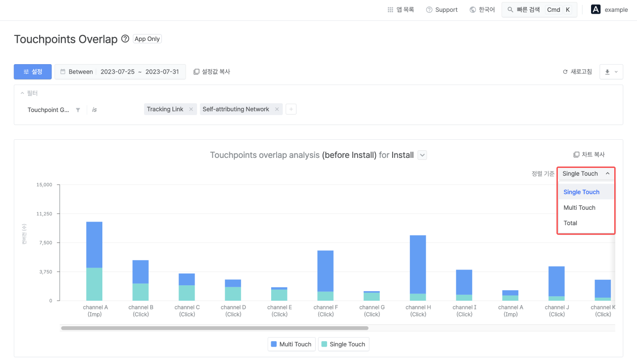Click the channel I (Click) bar
This screenshot has width=637, height=364.
point(464,285)
